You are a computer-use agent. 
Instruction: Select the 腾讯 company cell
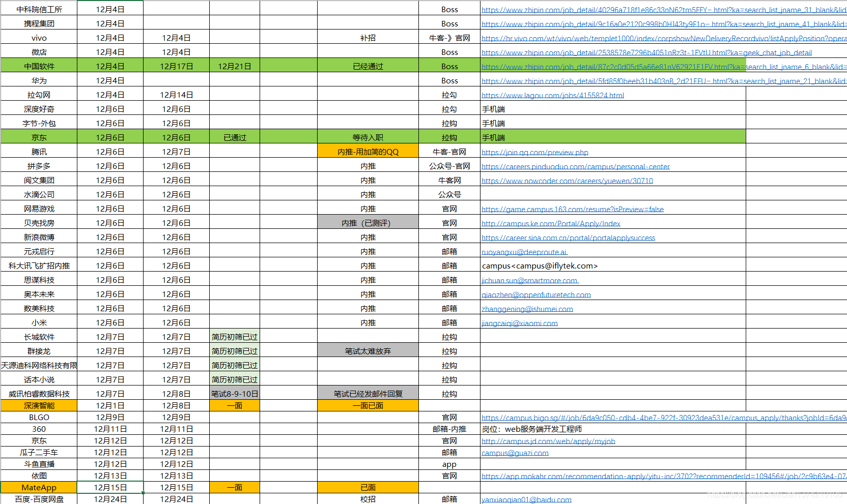click(39, 152)
